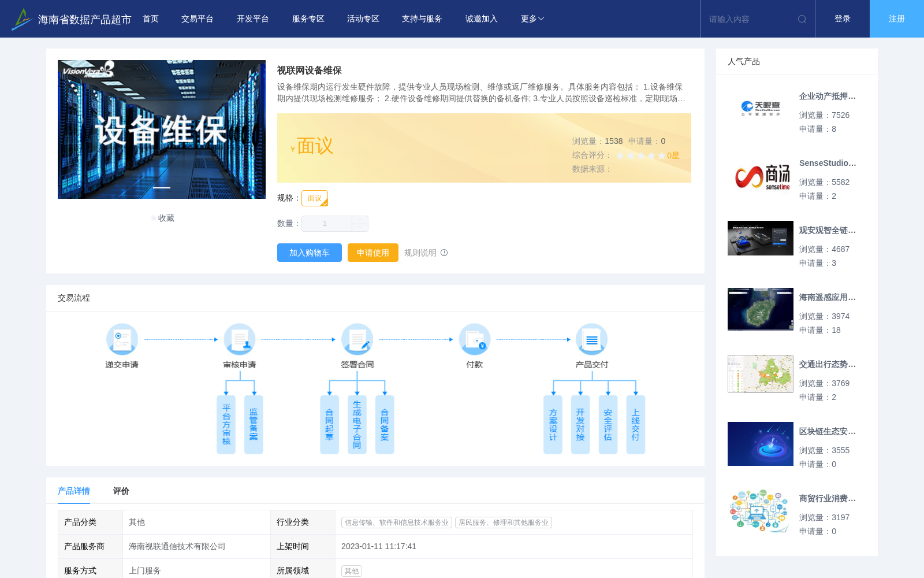Click the 居民服务、修理和其他服务业 tag
The width and height of the screenshot is (924, 578).
(504, 523)
